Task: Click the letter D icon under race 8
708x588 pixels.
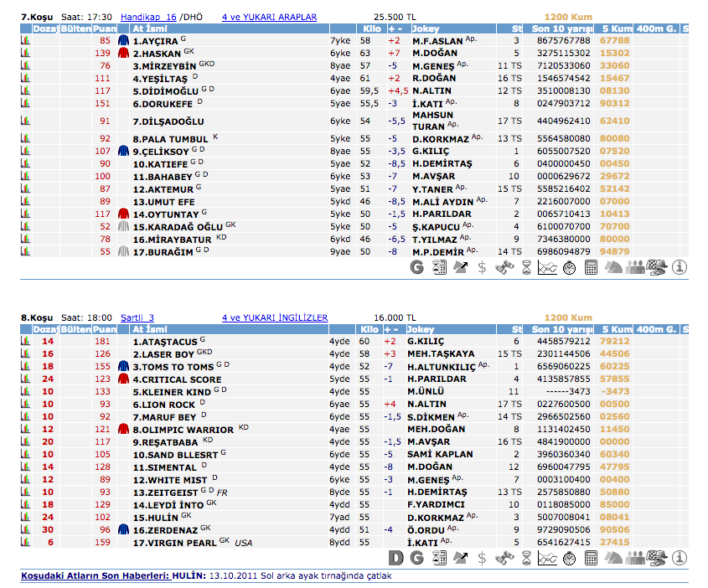Action: 395,559
